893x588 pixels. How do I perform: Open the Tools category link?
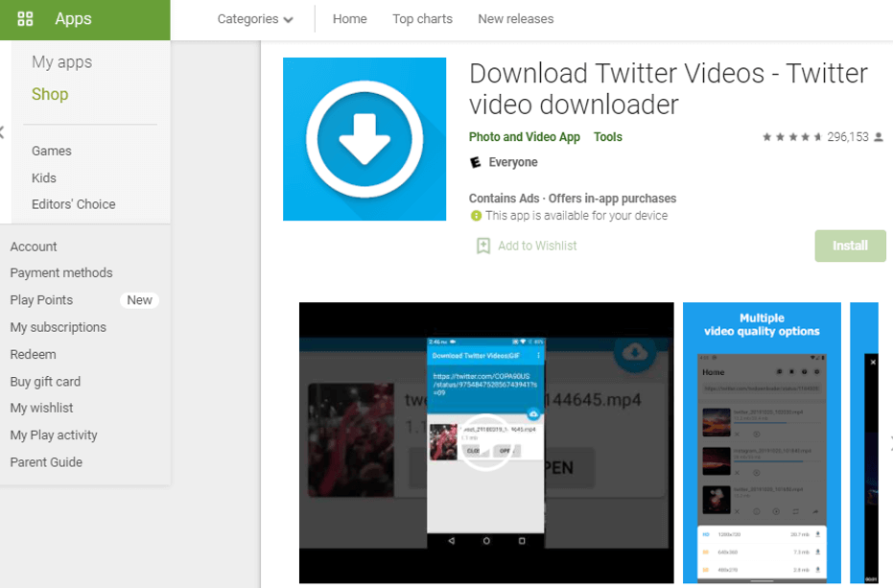click(x=607, y=136)
